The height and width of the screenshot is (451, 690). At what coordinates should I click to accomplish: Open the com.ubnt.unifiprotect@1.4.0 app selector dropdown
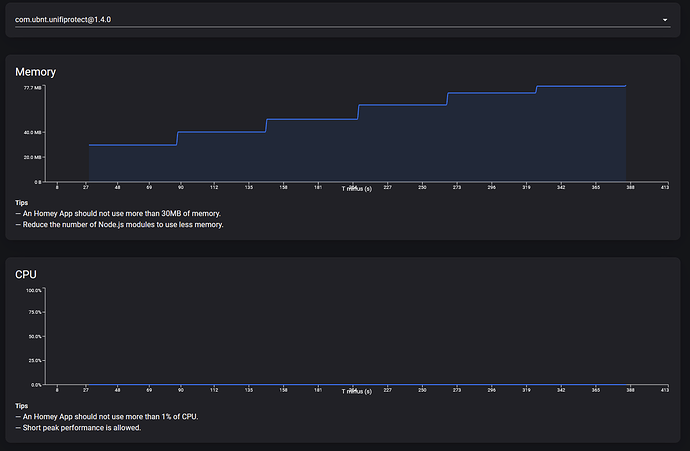(342, 20)
